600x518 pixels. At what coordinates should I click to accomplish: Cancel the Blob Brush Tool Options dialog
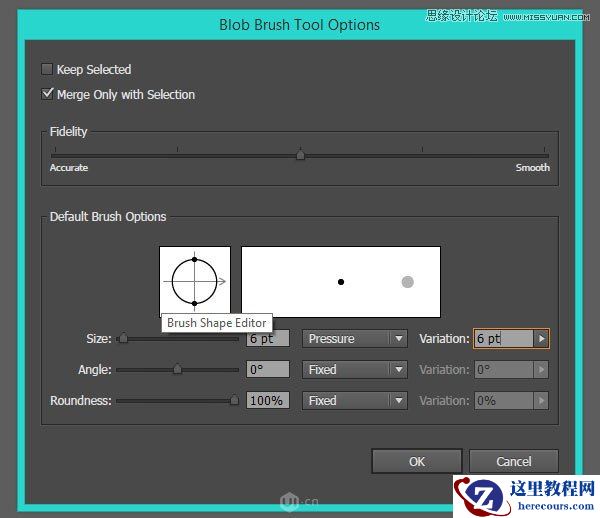point(514,461)
